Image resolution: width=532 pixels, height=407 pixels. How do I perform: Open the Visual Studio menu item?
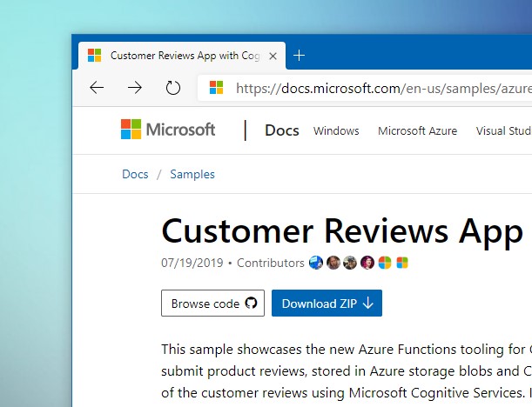pyautogui.click(x=503, y=130)
